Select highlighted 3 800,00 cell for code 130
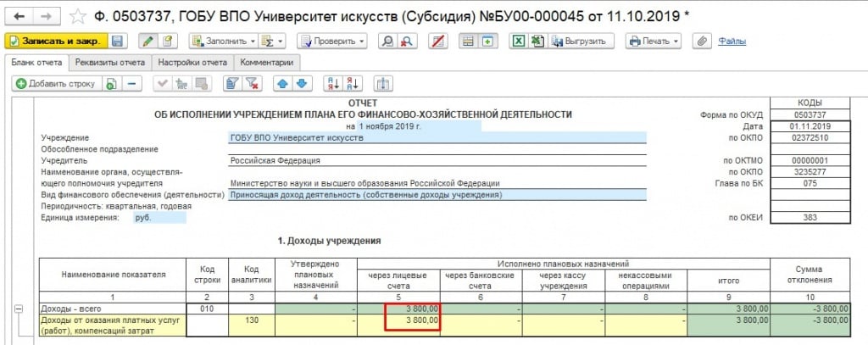The image size is (868, 345). [x=412, y=320]
